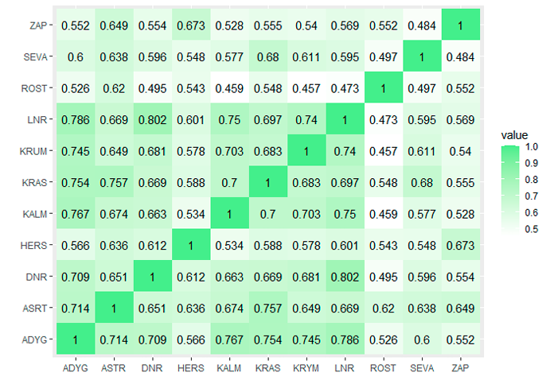Click the 0.673 cell in the HERS row

pyautogui.click(x=459, y=246)
